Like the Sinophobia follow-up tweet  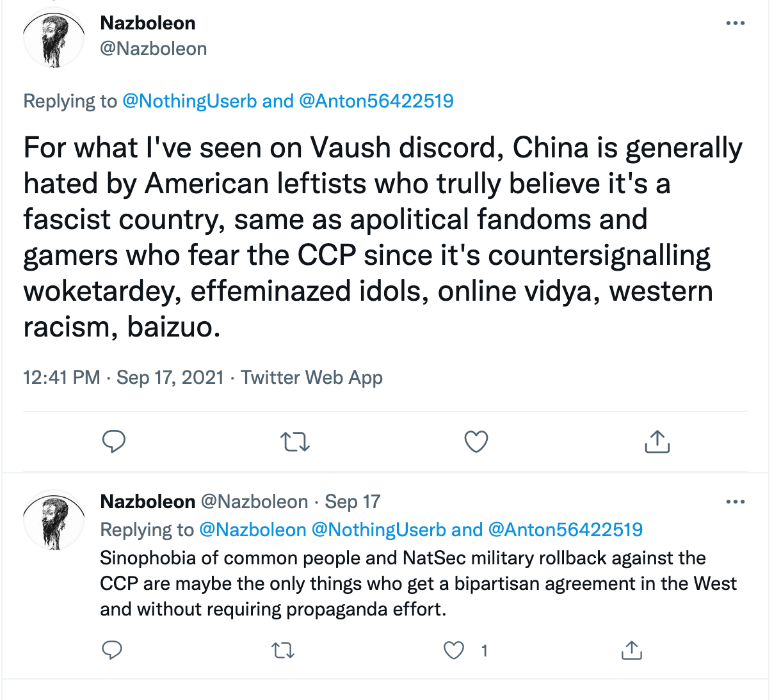(x=454, y=651)
